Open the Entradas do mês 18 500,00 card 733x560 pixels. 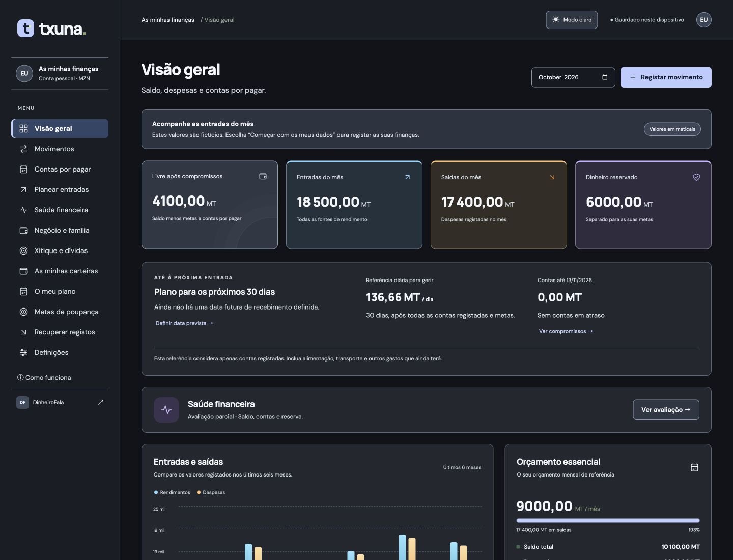[354, 205]
